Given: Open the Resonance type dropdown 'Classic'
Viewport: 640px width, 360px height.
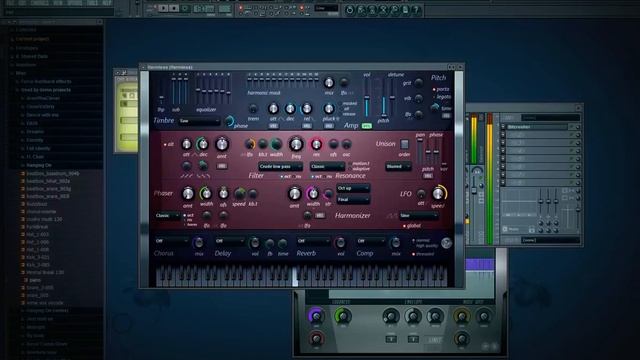Looking at the screenshot, I should pos(327,167).
